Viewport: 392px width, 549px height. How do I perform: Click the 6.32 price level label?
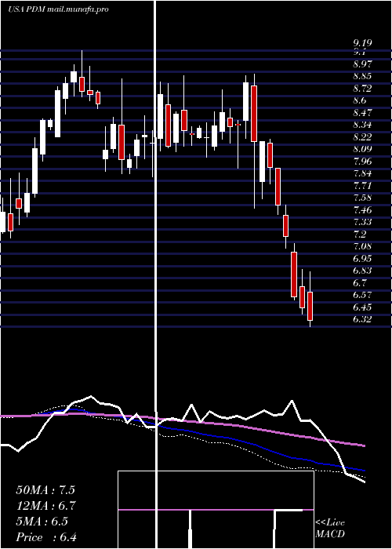pos(362,319)
